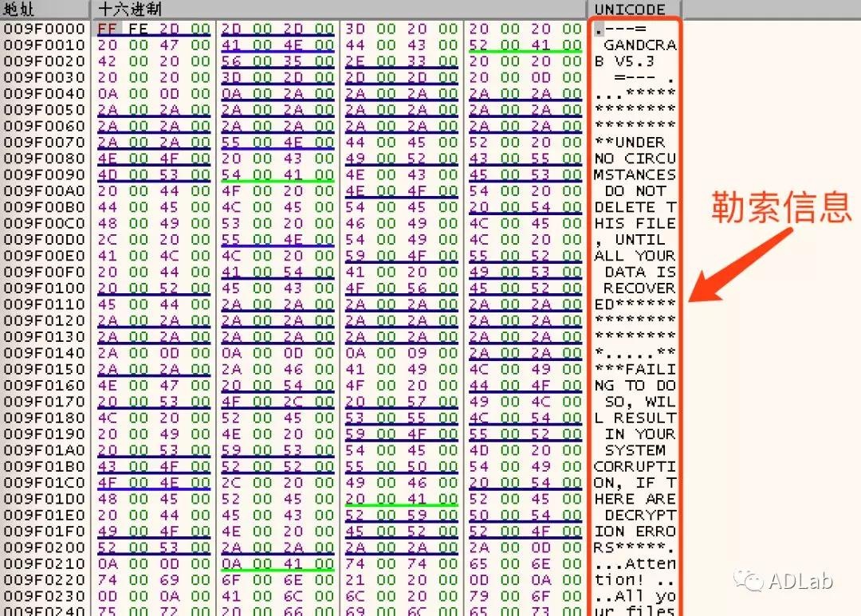Click the 'B V5.3' Unicode text

(x=626, y=61)
